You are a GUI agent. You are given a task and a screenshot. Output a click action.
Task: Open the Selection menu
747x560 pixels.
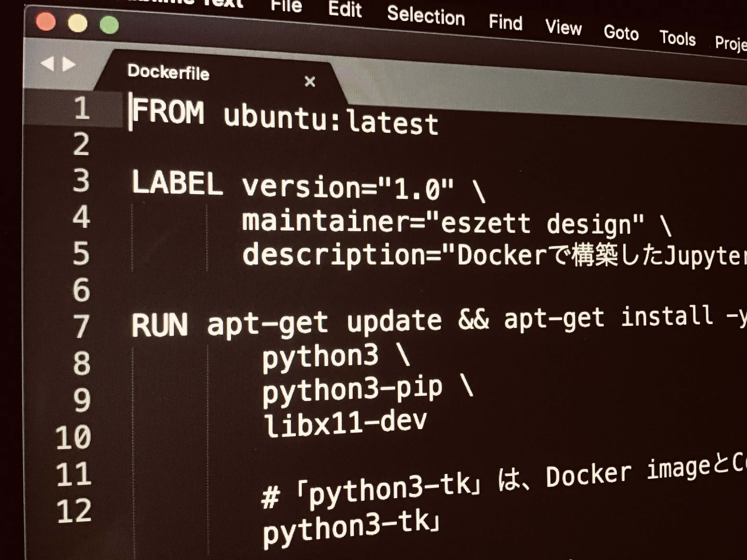[426, 16]
